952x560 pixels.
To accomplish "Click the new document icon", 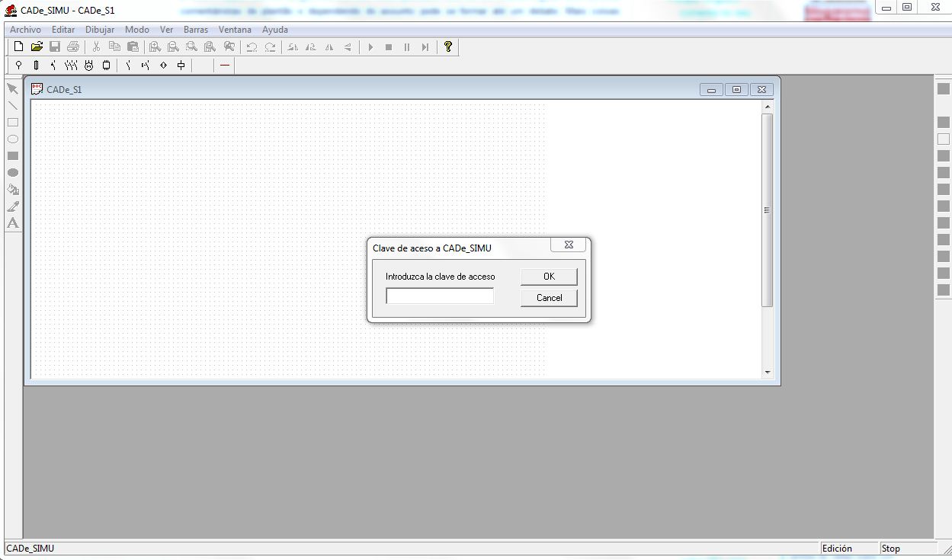I will pos(19,46).
